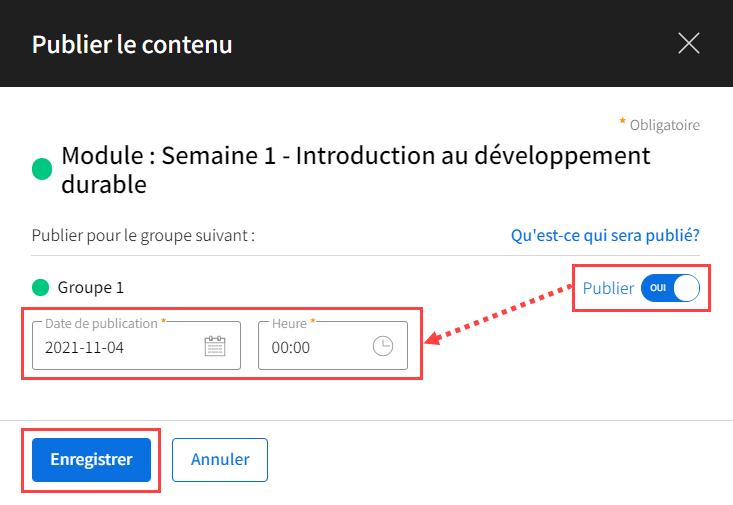733x505 pixels.
Task: Click the green status dot beside Module title
Action: tap(42, 169)
